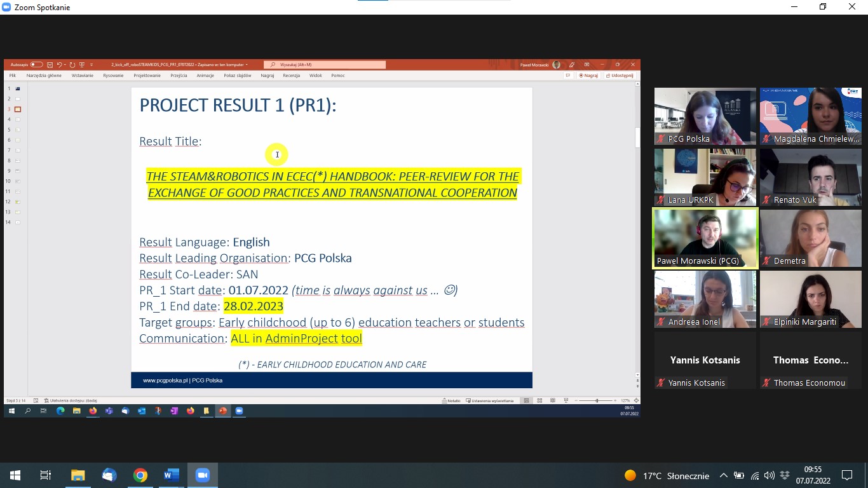868x488 pixels.
Task: Open the Widok tab
Action: click(x=316, y=75)
